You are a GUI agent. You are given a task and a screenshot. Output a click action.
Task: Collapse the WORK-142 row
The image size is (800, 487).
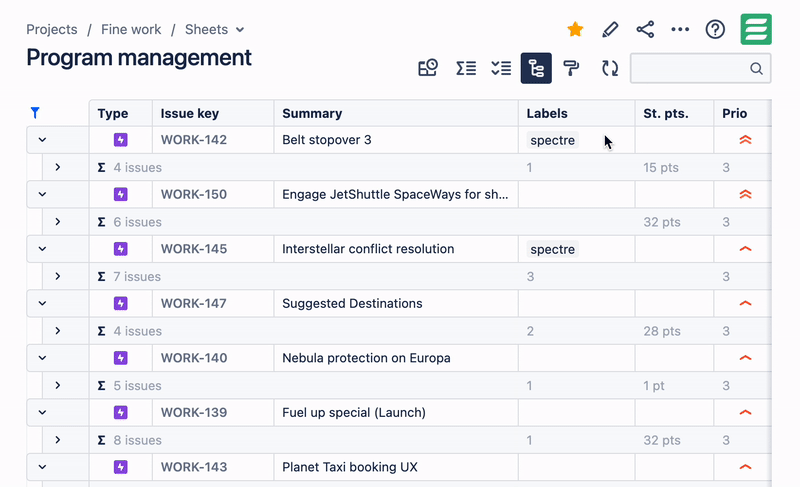point(42,140)
